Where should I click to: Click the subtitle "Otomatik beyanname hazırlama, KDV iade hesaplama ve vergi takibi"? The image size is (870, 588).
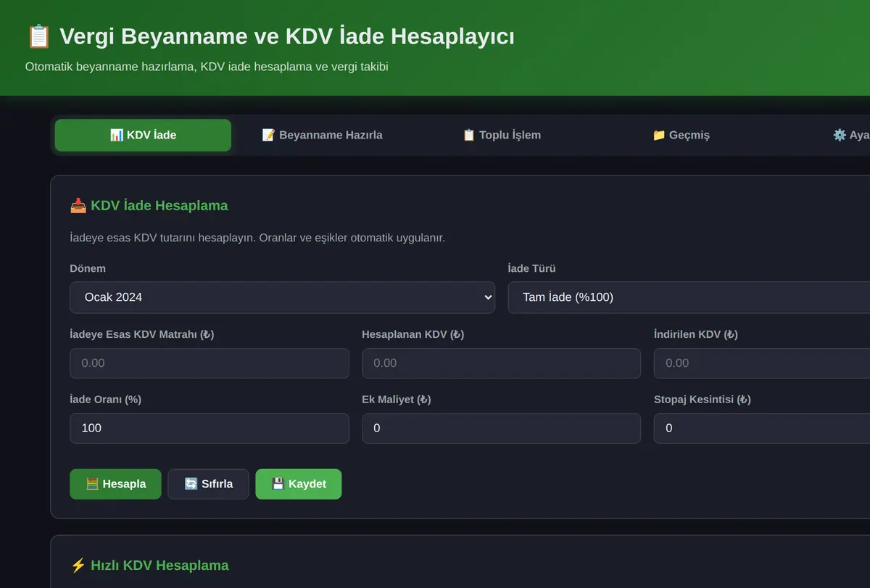(207, 67)
